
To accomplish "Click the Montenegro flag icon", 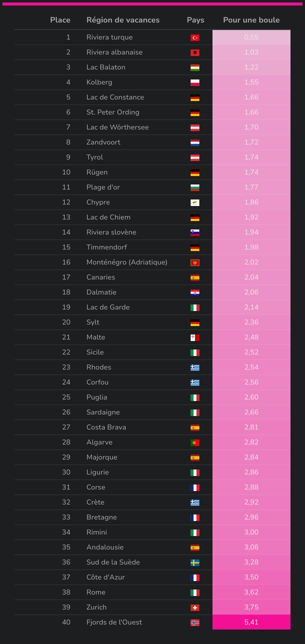I will click(x=195, y=263).
